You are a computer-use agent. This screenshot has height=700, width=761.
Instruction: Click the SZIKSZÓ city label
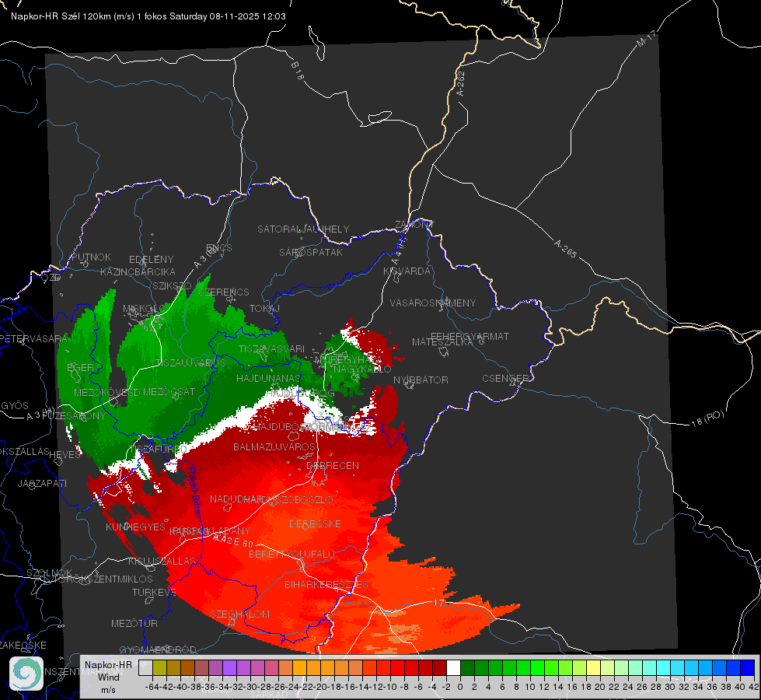coord(172,286)
